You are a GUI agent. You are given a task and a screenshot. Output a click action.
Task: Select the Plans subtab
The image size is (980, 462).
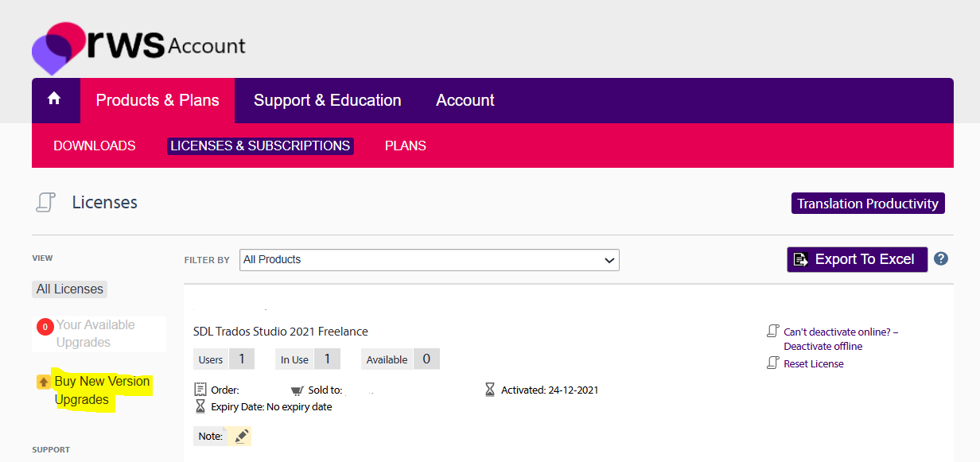click(405, 146)
